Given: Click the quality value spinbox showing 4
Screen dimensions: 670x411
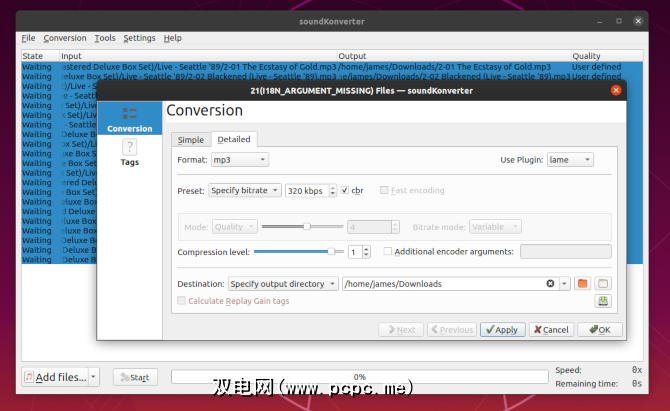Looking at the screenshot, I should tap(373, 227).
